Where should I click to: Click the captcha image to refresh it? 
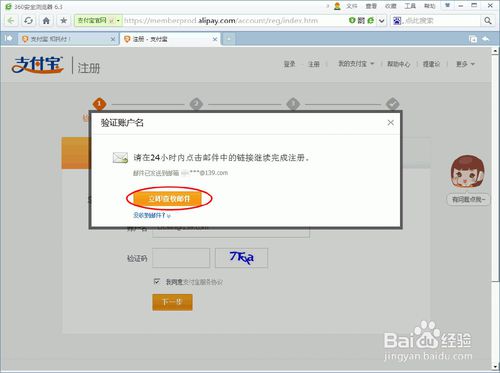(x=241, y=258)
